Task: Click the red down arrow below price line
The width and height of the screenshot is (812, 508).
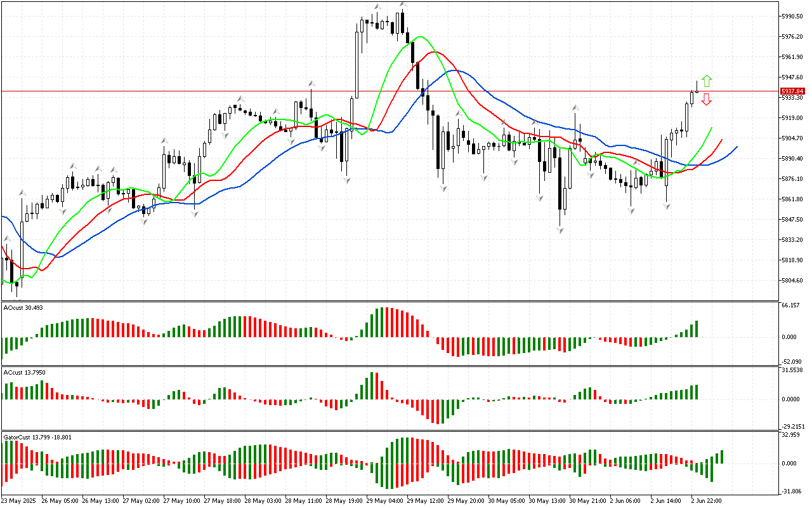Action: click(x=706, y=100)
